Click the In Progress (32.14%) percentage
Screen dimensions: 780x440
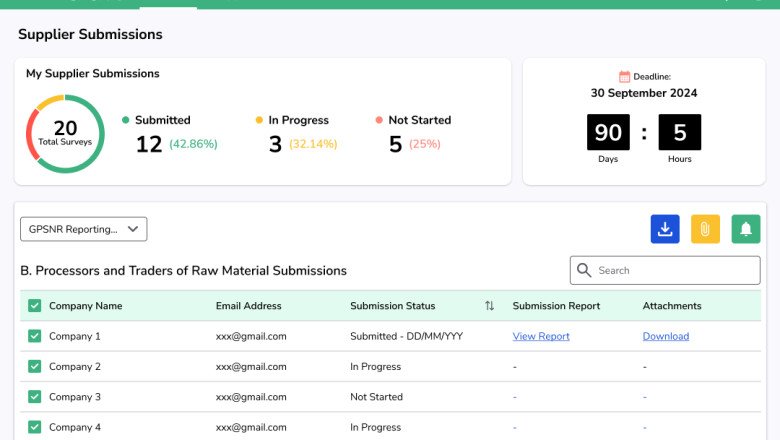313,144
